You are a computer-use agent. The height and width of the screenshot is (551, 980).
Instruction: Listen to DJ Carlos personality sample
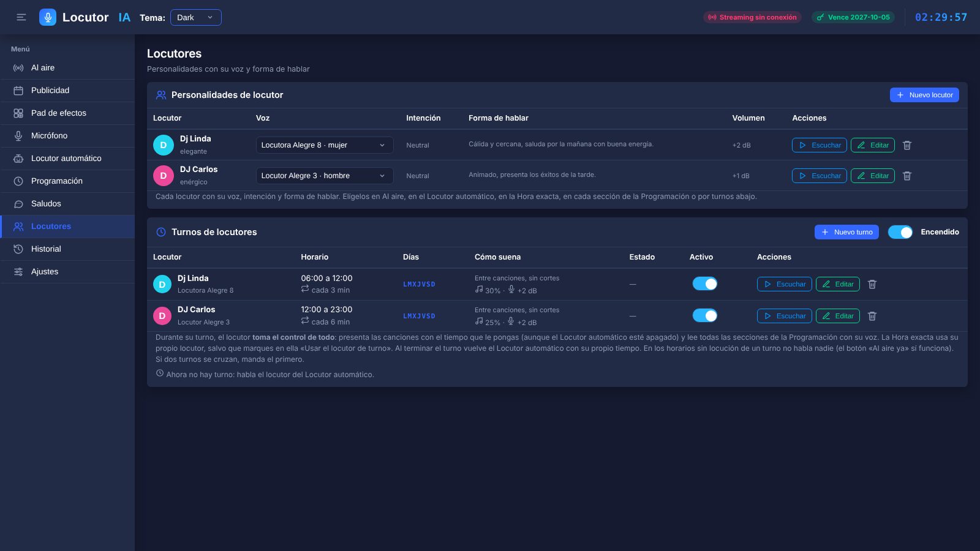(x=820, y=176)
